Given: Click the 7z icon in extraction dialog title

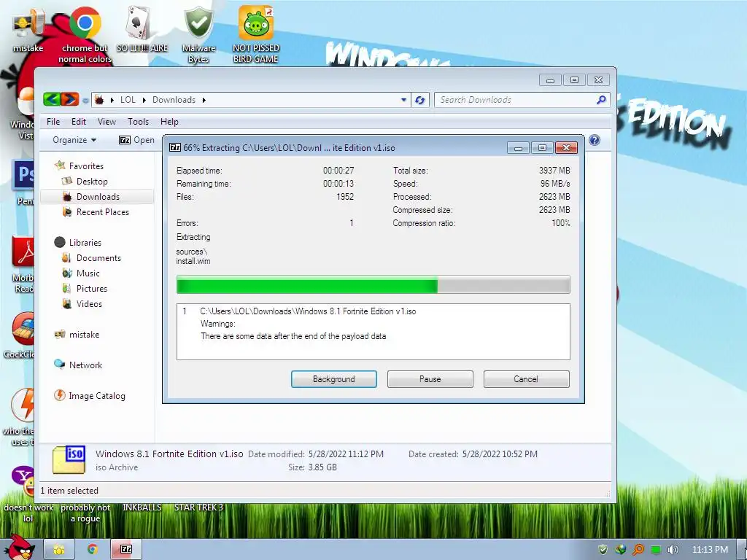Looking at the screenshot, I should [x=175, y=147].
